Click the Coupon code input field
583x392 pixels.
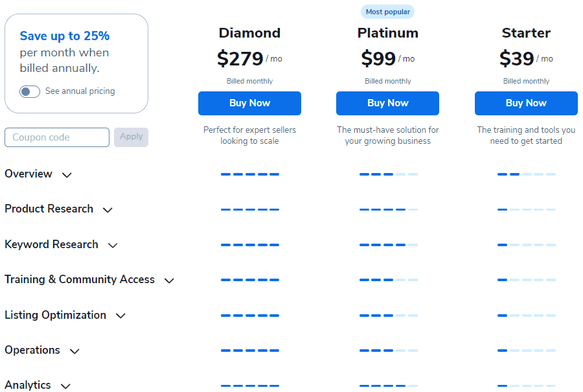(57, 137)
